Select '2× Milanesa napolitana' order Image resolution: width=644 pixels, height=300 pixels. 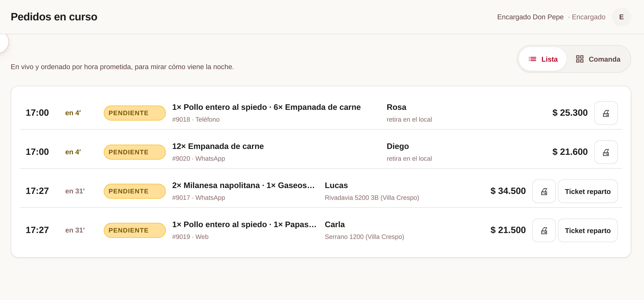click(243, 185)
